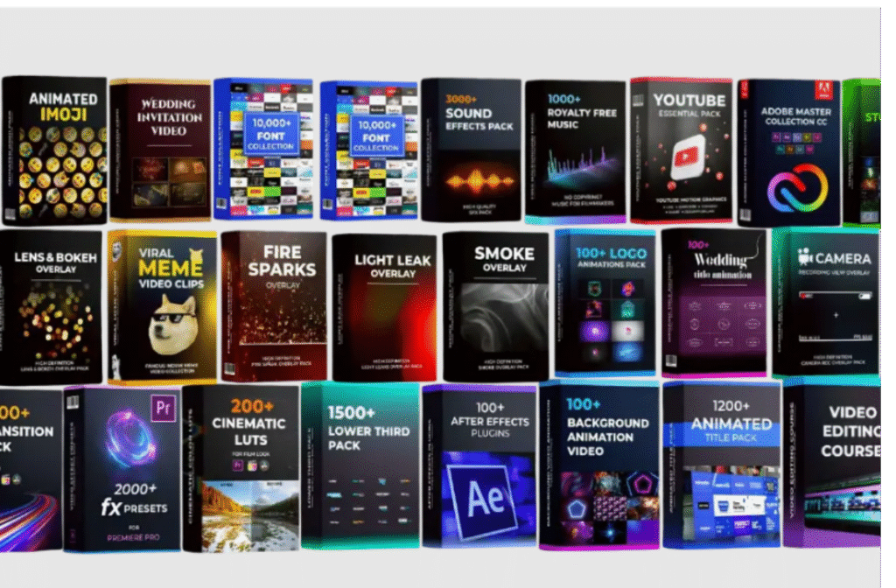Choose the 3000+ Sound Effects Pack box
Image resolution: width=896 pixels, height=588 pixels.
(x=472, y=150)
